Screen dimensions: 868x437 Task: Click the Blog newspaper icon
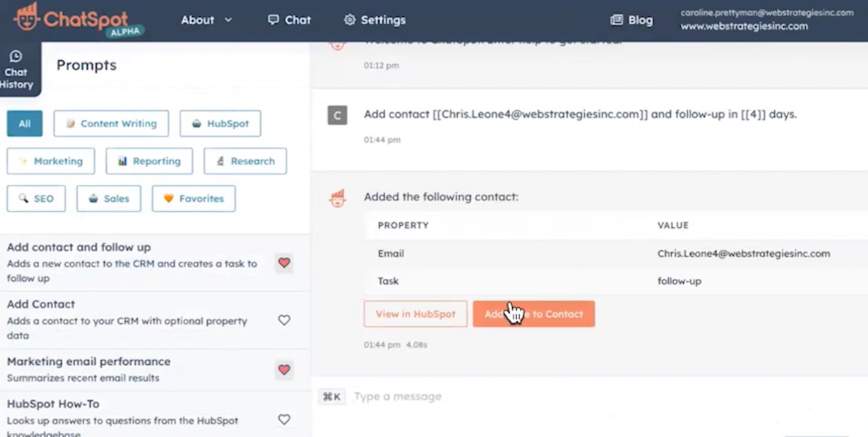617,20
